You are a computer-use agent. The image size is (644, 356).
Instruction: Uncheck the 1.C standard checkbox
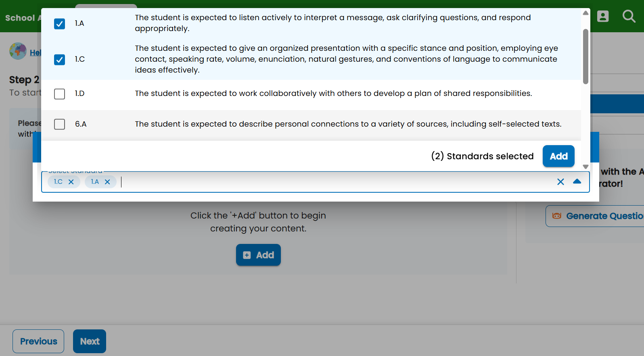(59, 60)
